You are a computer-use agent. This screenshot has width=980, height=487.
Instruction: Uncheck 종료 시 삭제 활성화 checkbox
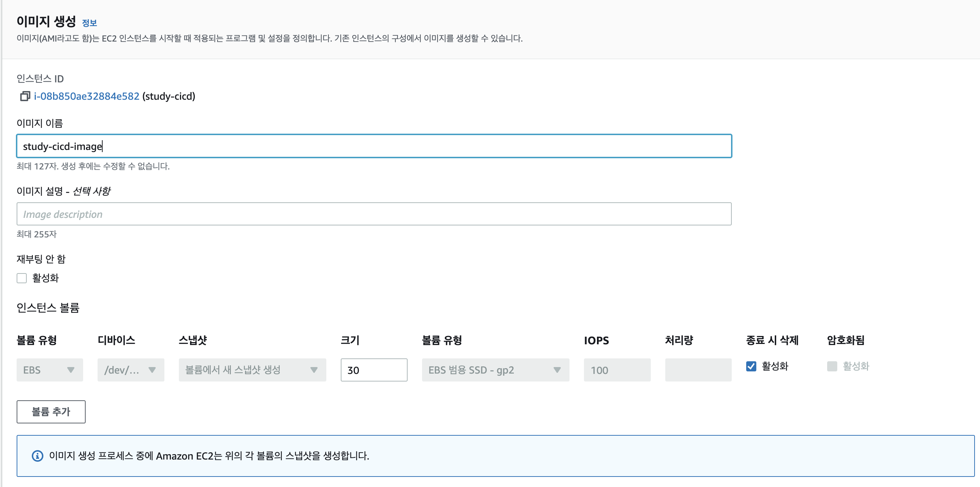click(x=751, y=366)
